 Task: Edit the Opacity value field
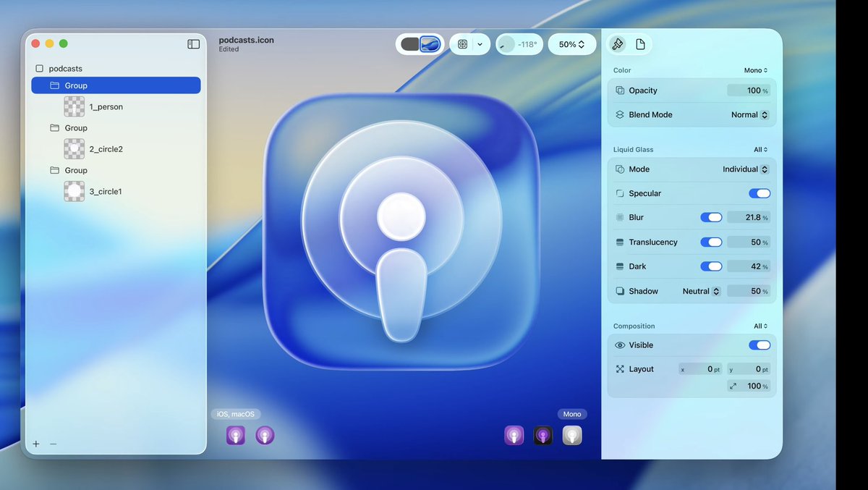pos(749,90)
